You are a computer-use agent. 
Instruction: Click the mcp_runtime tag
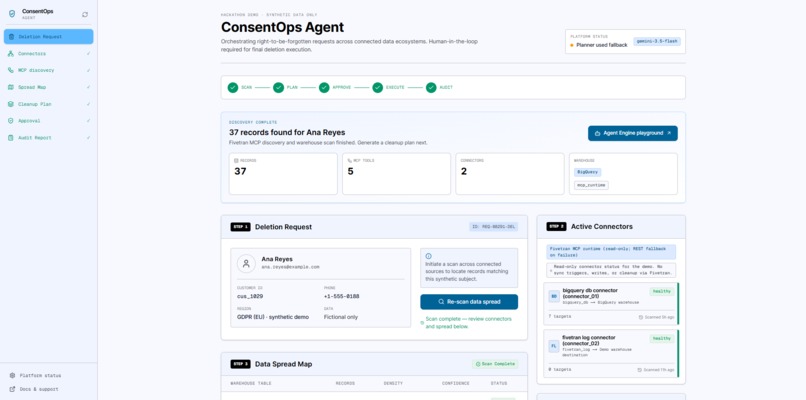(x=591, y=185)
